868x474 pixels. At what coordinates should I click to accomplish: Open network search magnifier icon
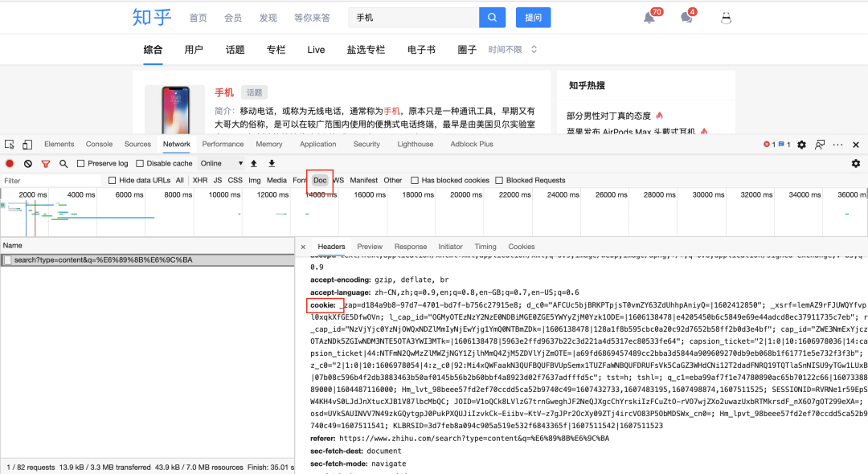pyautogui.click(x=63, y=164)
